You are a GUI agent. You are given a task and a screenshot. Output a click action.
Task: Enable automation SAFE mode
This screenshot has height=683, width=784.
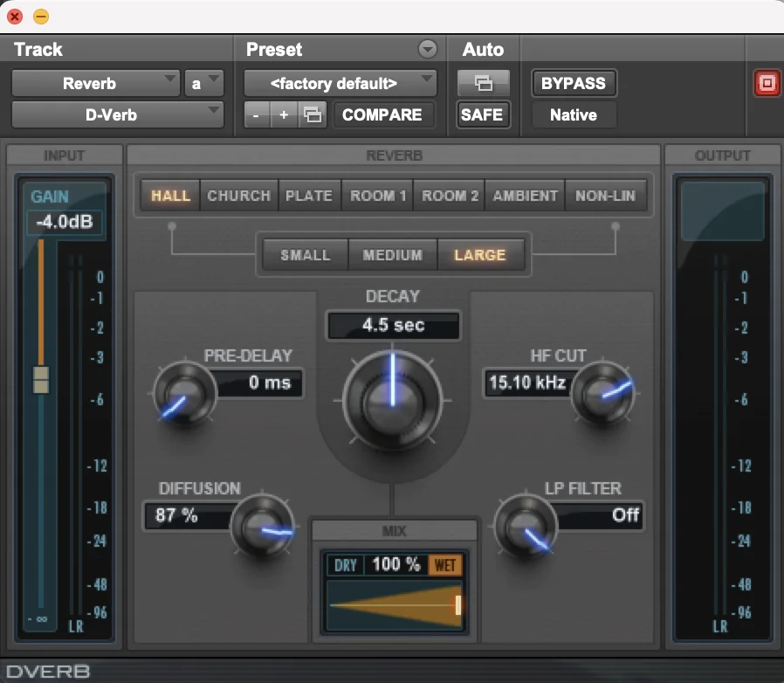(482, 114)
